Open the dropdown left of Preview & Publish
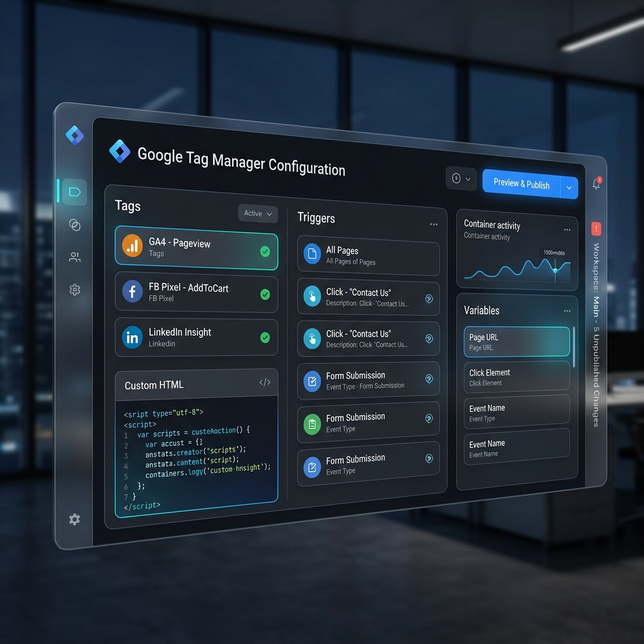The width and height of the screenshot is (644, 644). [461, 179]
